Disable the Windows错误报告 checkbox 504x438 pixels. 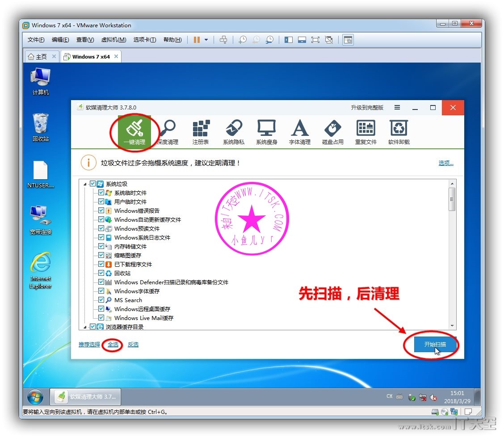click(x=101, y=211)
